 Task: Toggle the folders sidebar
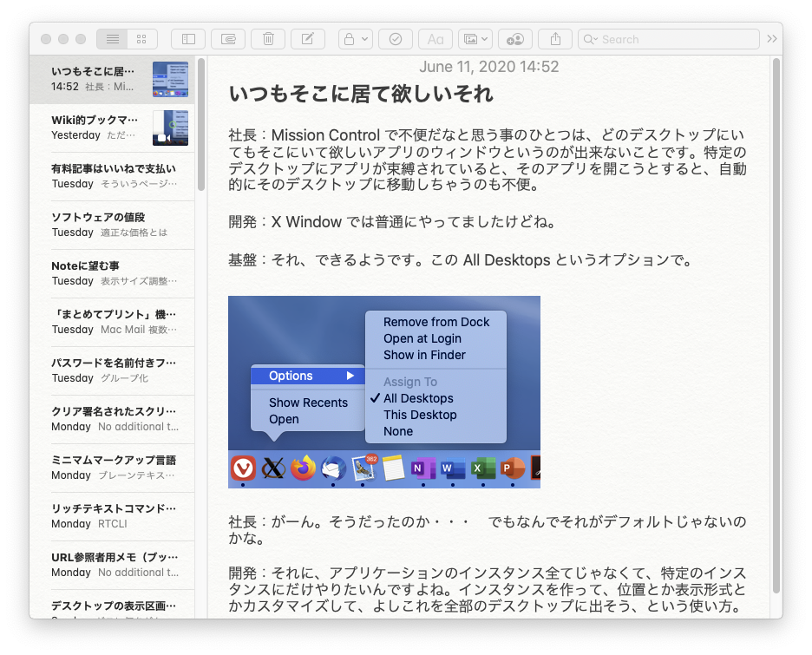pyautogui.click(x=188, y=39)
